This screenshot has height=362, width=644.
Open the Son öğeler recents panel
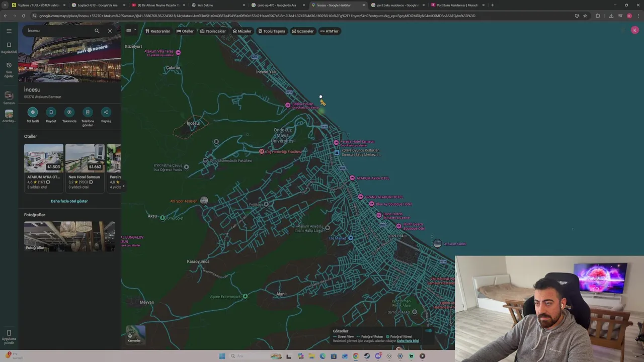pos(9,69)
